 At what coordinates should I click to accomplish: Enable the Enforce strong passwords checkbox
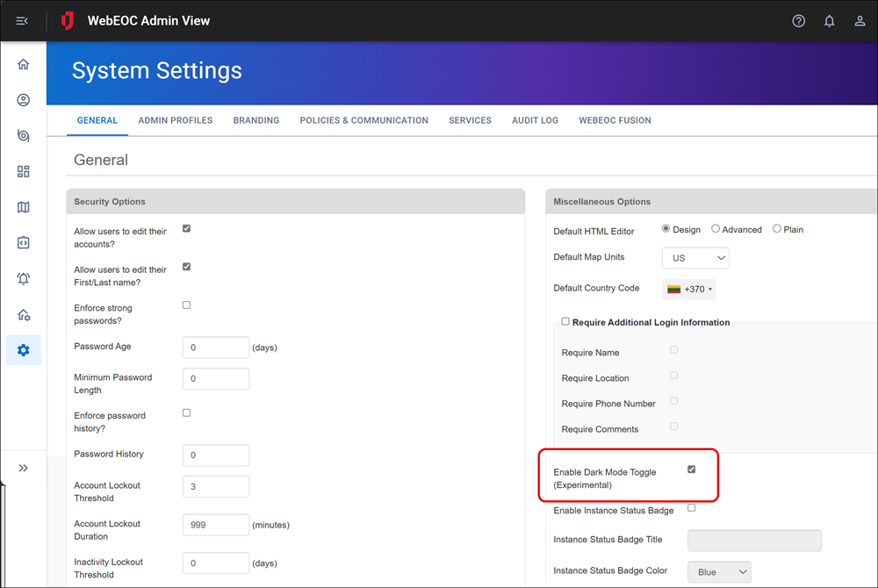[x=186, y=305]
